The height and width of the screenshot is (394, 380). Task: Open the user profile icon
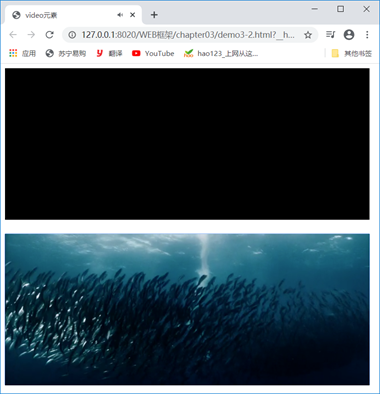point(349,35)
